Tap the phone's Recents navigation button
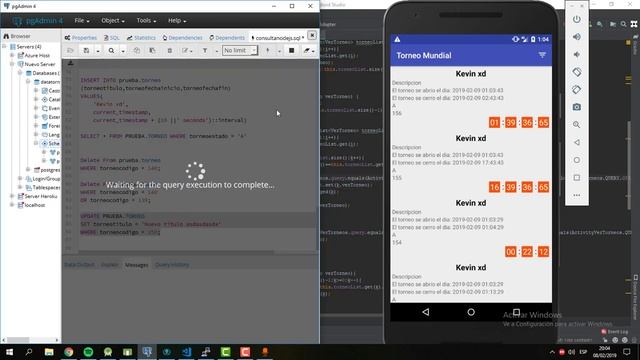 coord(516,312)
